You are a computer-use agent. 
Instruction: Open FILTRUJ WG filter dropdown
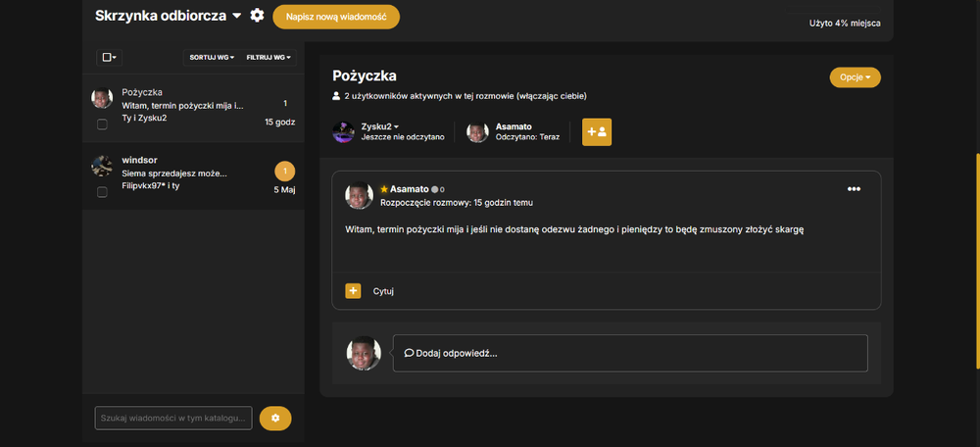point(269,58)
